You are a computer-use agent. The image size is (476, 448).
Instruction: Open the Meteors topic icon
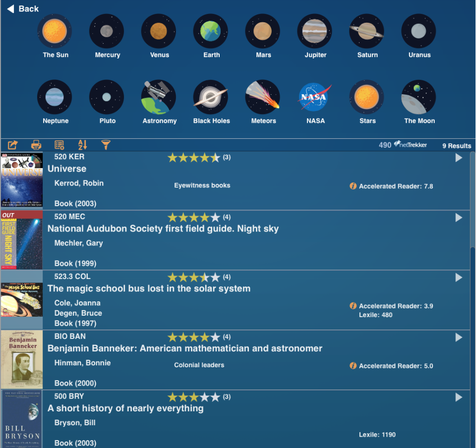[x=263, y=97]
